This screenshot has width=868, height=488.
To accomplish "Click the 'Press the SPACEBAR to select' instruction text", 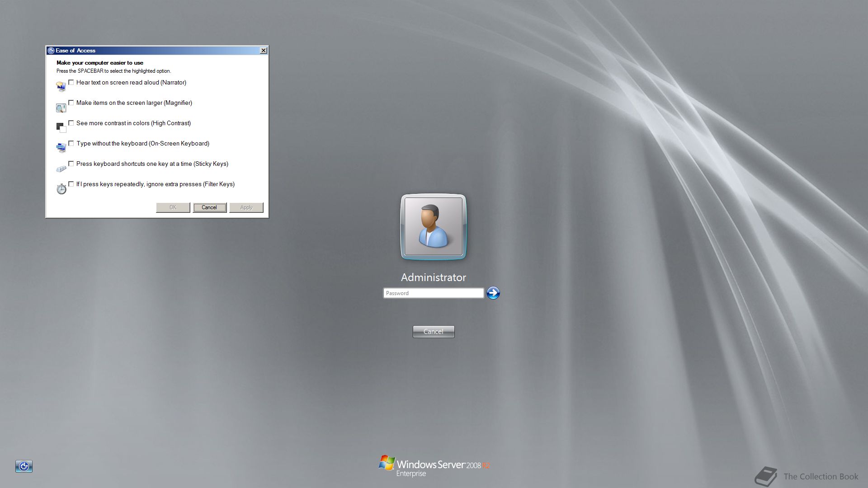I will pos(114,71).
